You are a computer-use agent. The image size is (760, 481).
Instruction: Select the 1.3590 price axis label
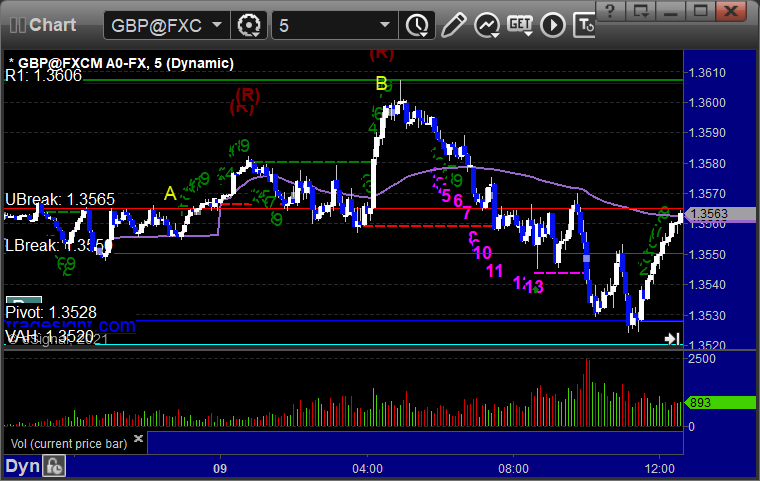[x=707, y=133]
